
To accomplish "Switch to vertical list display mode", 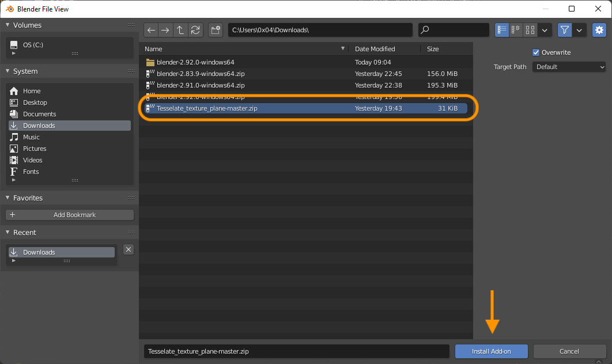I will point(502,30).
